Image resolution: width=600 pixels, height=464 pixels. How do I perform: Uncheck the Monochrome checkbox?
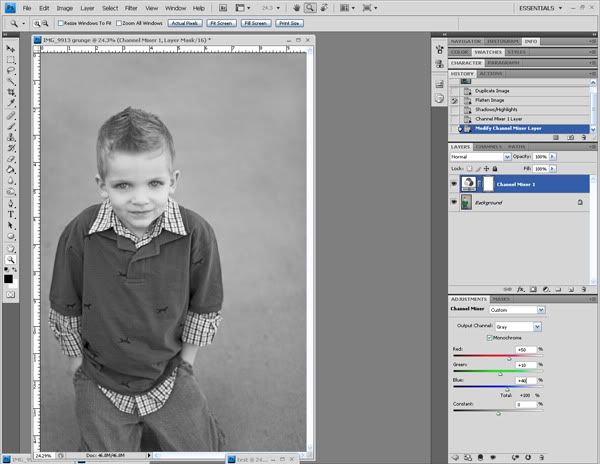pos(489,338)
